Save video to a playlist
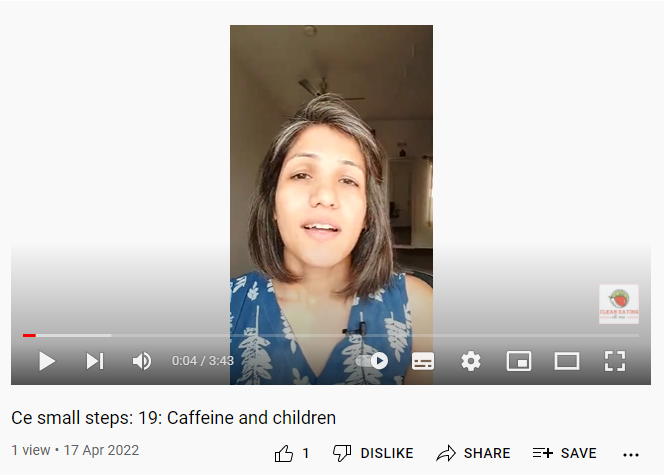 564,453
